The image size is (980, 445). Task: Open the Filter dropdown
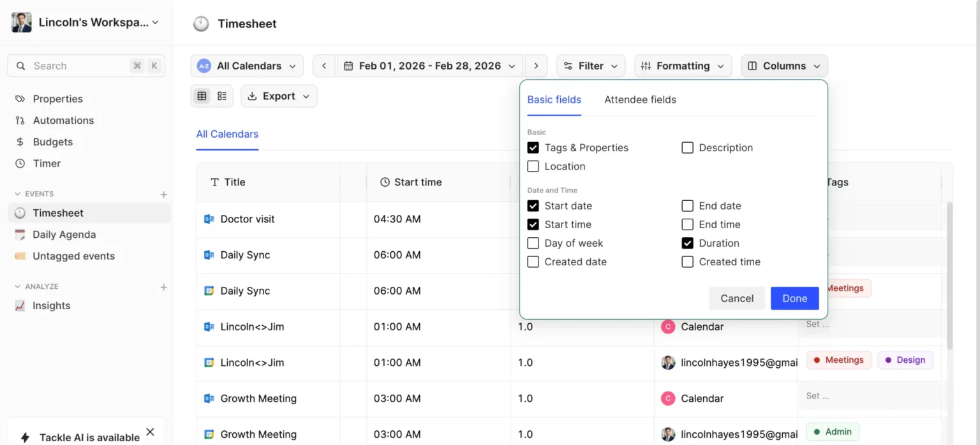[591, 66]
